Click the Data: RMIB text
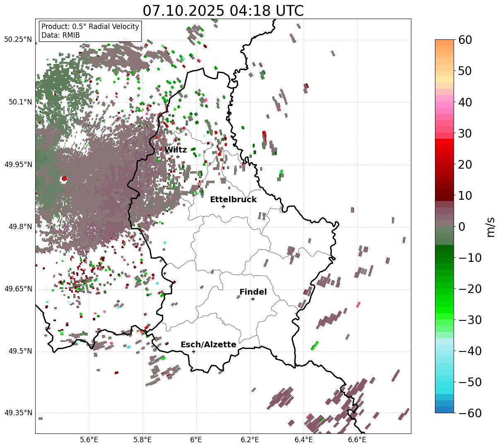 [60, 36]
